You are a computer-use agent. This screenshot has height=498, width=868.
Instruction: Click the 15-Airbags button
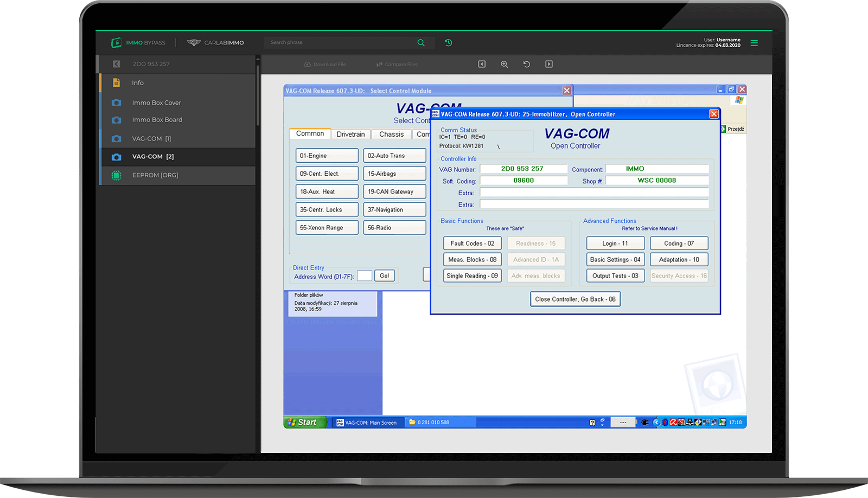pos(394,174)
